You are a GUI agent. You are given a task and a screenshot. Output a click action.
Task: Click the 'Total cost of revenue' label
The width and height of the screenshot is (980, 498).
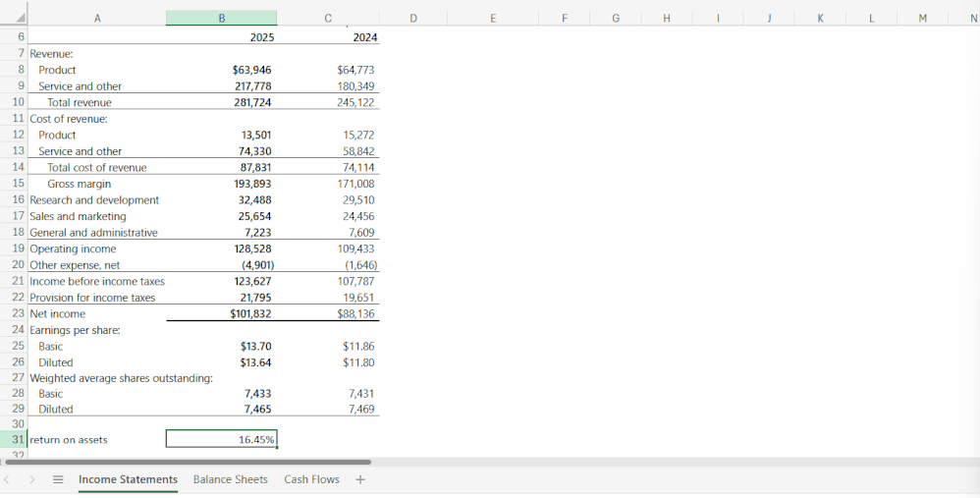[x=97, y=167]
